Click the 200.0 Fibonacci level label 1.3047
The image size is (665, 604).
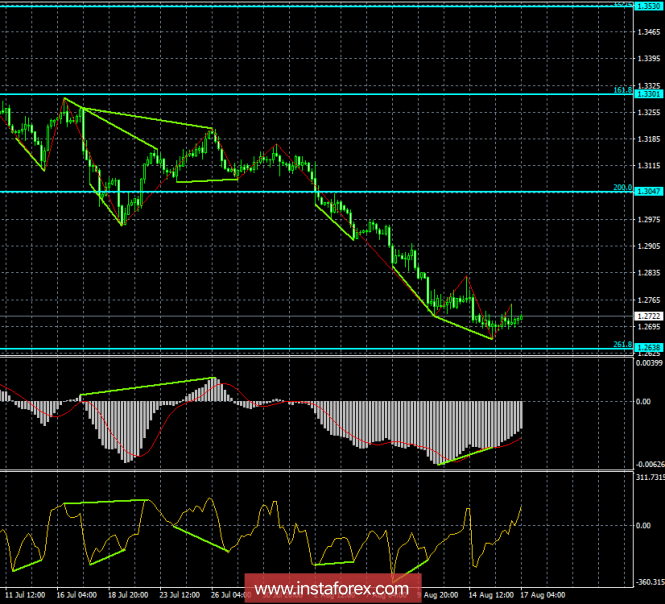coord(648,192)
